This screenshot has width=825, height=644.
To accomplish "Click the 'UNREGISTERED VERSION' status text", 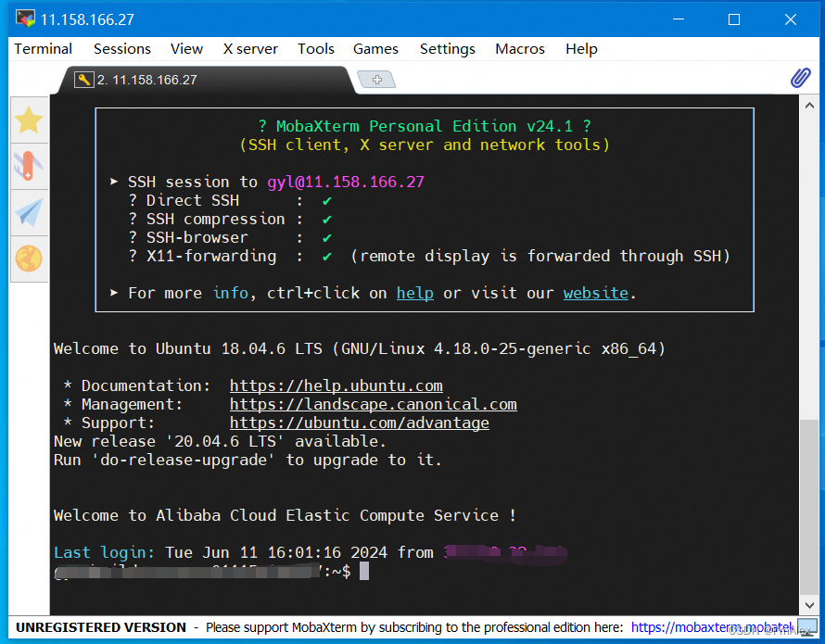I will [101, 627].
